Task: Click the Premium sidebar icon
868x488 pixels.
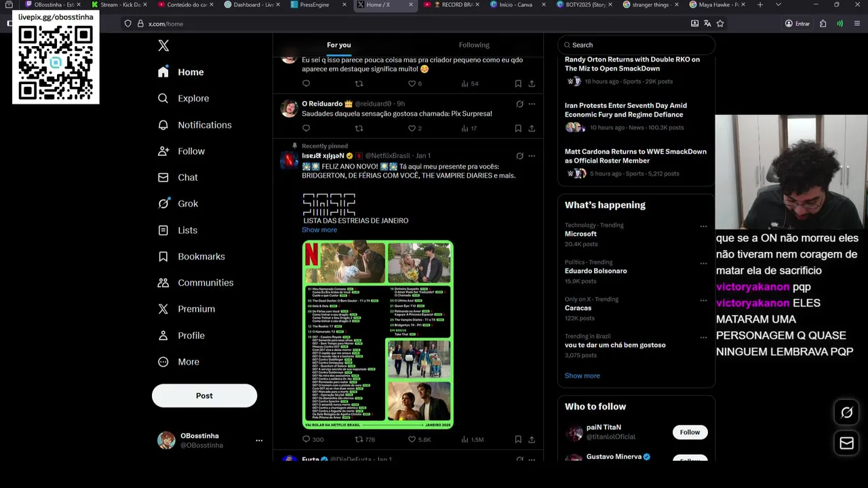Action: 163,309
